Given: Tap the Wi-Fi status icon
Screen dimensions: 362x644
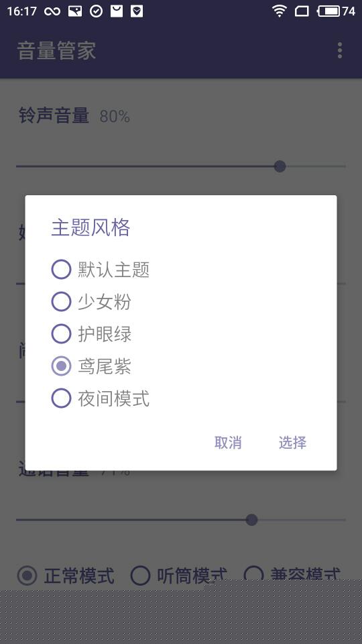Looking at the screenshot, I should tap(280, 11).
